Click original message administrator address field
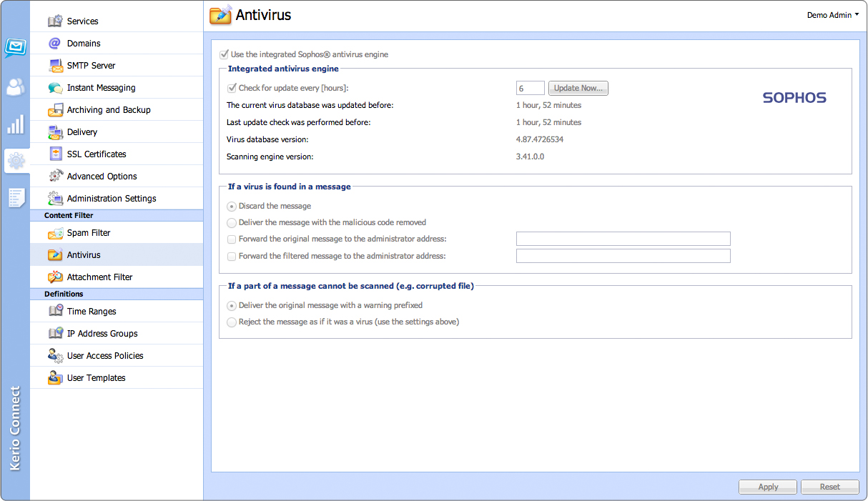 click(x=623, y=239)
